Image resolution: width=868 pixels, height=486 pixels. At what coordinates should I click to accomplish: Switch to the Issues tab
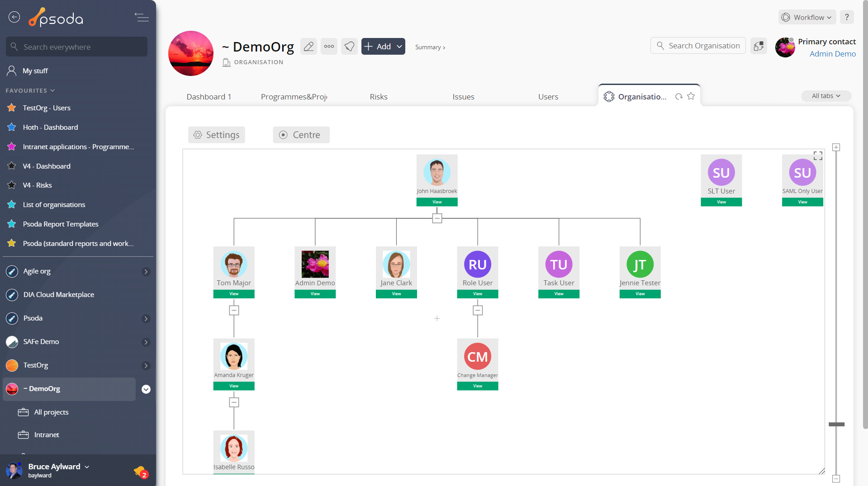[463, 97]
